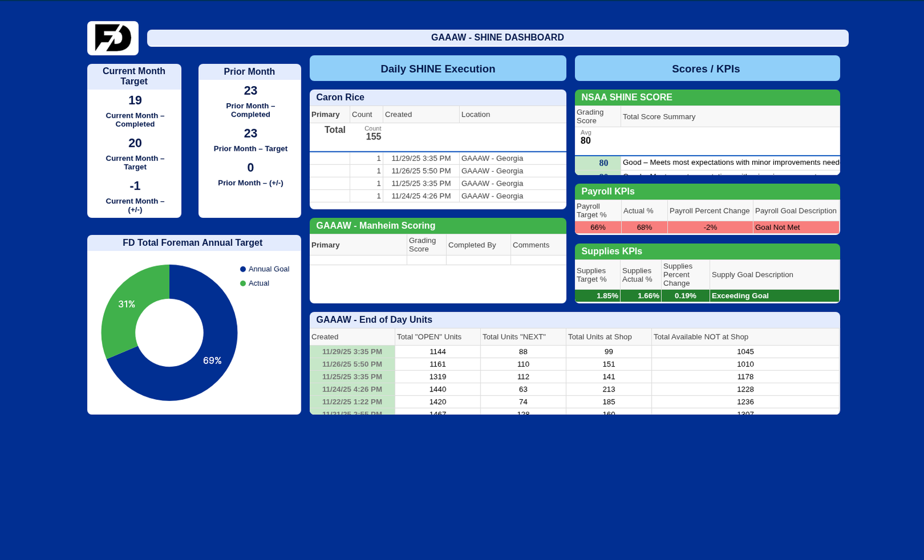Viewport: 924px width, 560px height.
Task: Sort by Location column header
Action: tap(475, 115)
